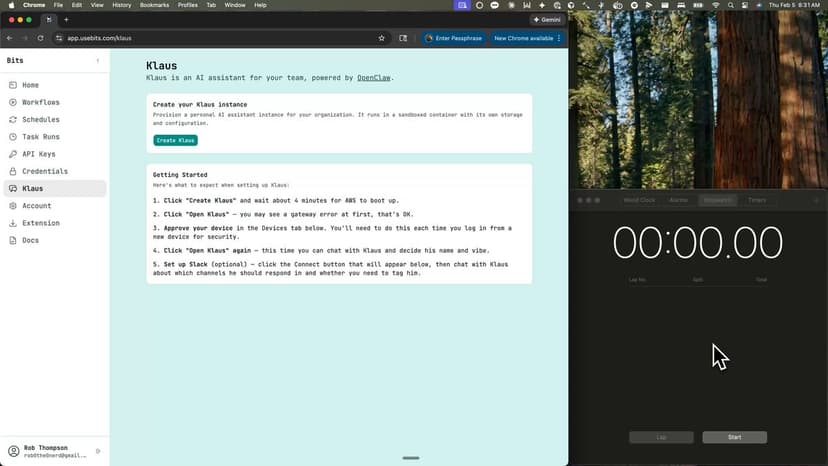
Task: Collapse the Bits sidebar with the chevron
Action: (x=98, y=61)
